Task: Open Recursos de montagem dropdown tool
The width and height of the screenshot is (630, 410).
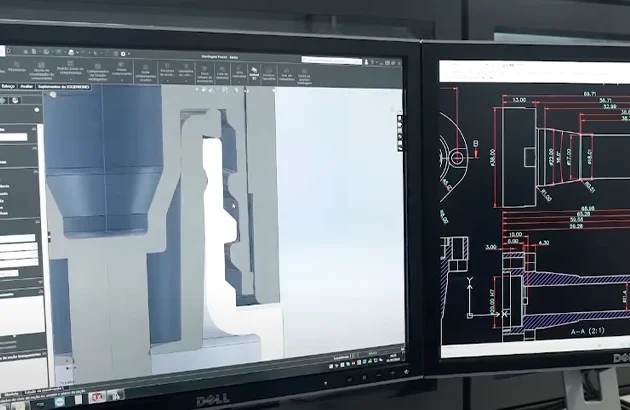Action: click(x=167, y=70)
